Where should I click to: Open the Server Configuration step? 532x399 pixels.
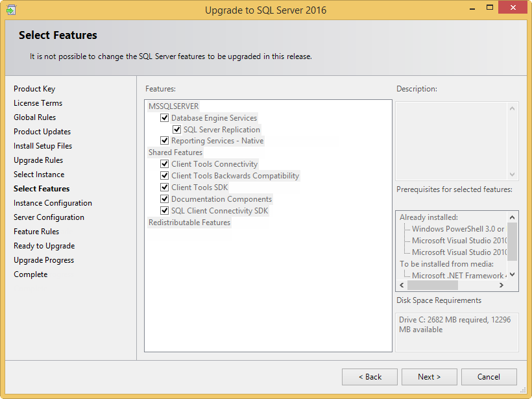pos(49,217)
